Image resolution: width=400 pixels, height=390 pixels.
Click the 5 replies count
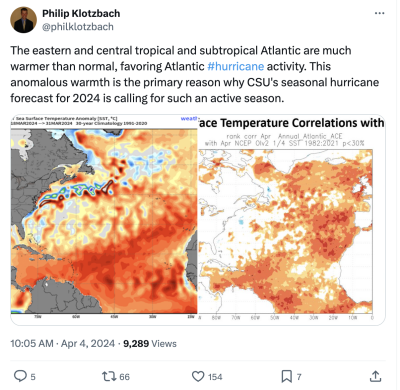pyautogui.click(x=33, y=377)
